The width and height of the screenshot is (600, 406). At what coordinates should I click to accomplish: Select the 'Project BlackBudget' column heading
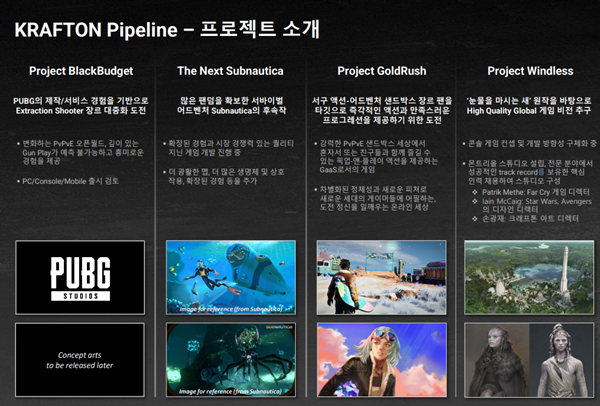(81, 71)
